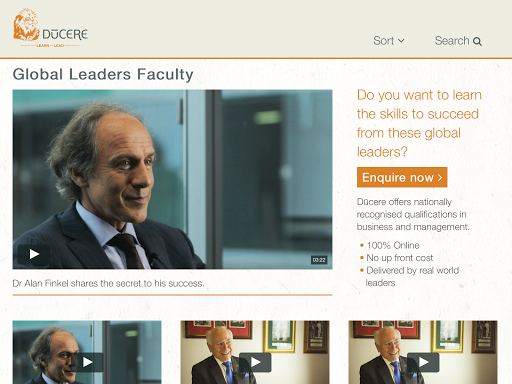Viewport: 512px width, 384px height.
Task: Open the bottom-right elderly man thumbnail
Action: coord(423,352)
